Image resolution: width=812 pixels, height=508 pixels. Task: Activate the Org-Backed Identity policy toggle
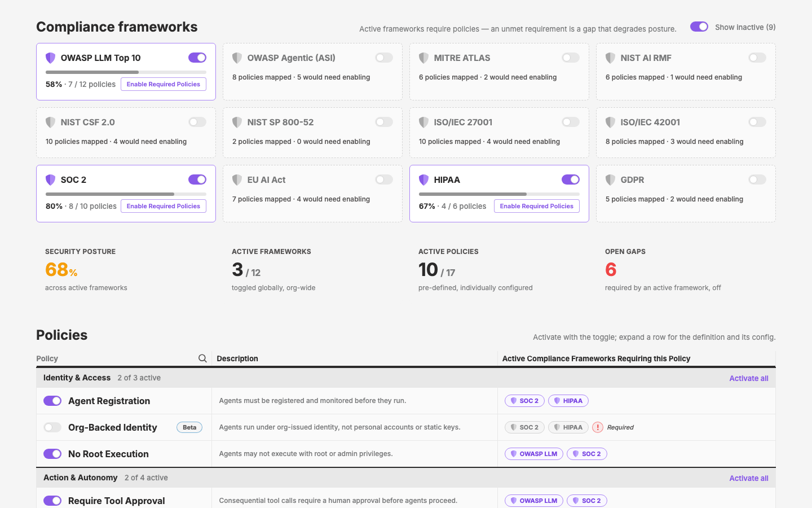tap(52, 427)
